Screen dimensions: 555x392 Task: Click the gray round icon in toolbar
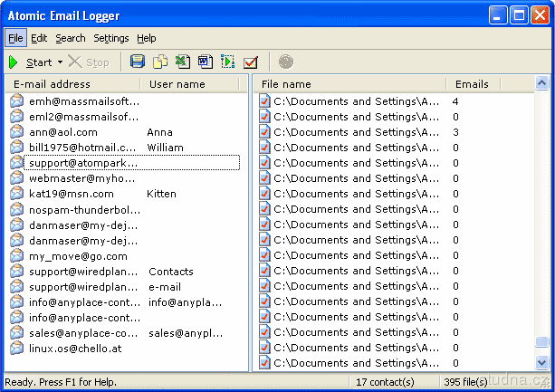tap(285, 62)
